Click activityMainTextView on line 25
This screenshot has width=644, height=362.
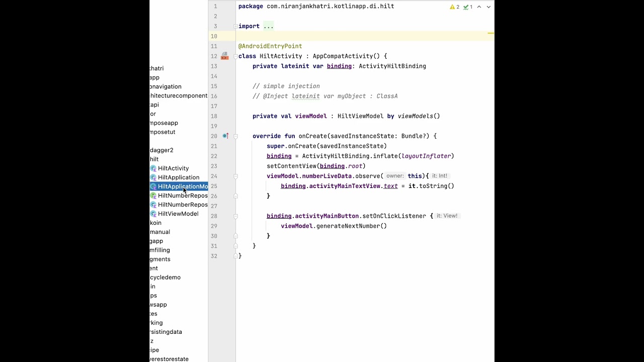(x=345, y=186)
